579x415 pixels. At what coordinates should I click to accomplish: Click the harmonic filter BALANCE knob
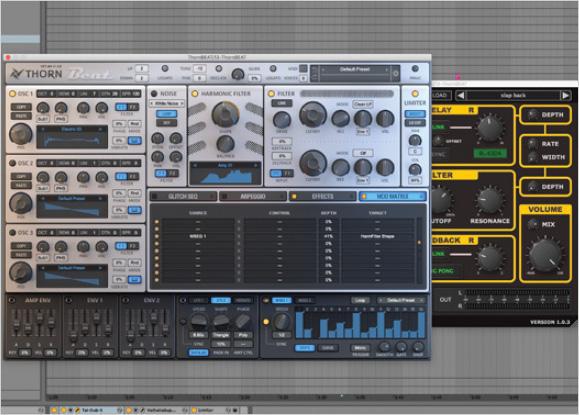click(x=225, y=144)
